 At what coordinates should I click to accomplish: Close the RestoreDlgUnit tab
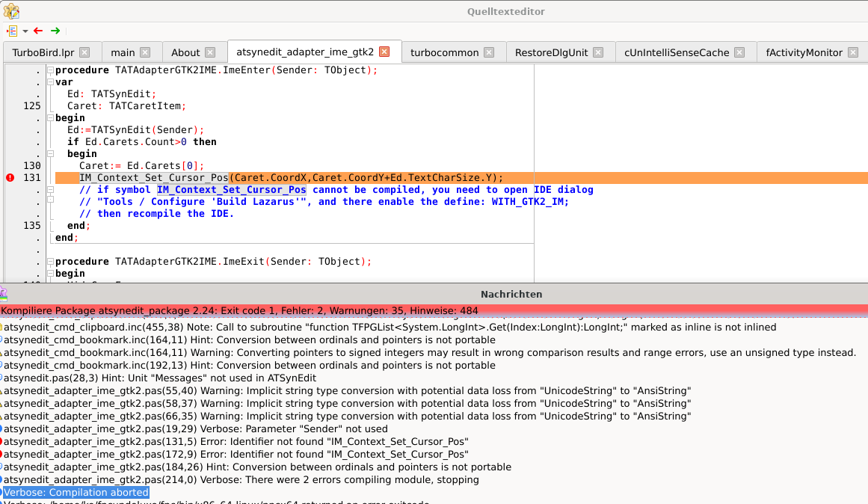pyautogui.click(x=598, y=52)
